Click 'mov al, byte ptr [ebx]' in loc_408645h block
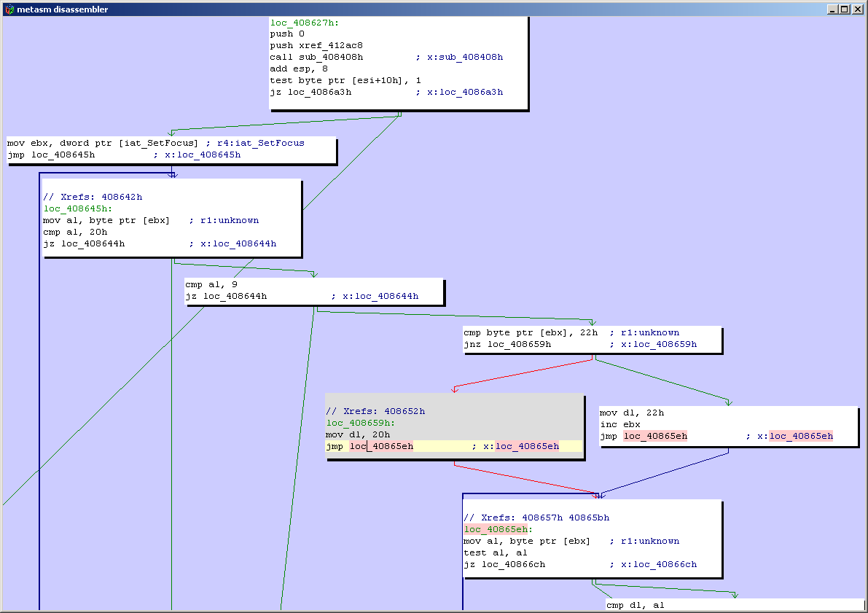The width and height of the screenshot is (868, 613). pos(106,220)
